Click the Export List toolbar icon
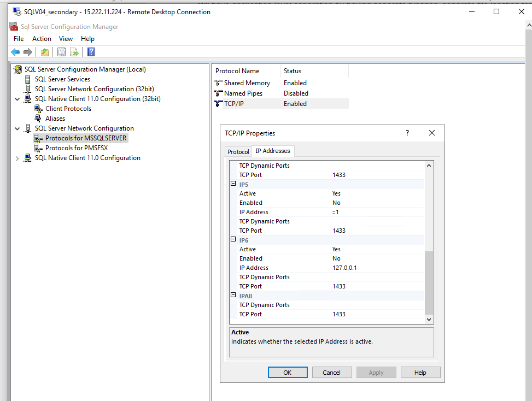This screenshot has height=401, width=532. tap(74, 51)
